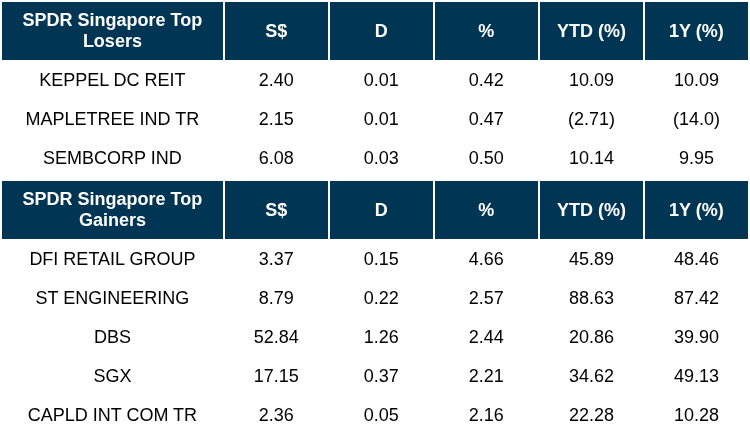This screenshot has height=436, width=750.
Task: Click Mapletree's 1Y value (14.0)
Action: (696, 119)
